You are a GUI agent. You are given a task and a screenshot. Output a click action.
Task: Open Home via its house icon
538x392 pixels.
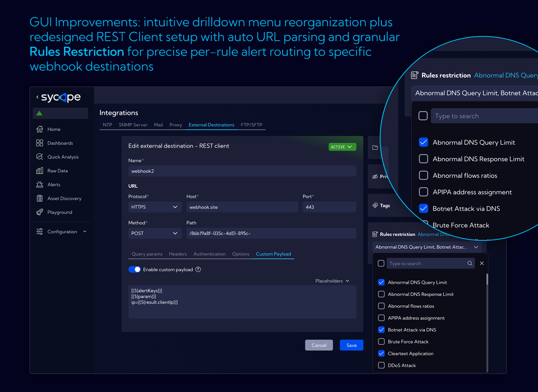[x=40, y=129]
